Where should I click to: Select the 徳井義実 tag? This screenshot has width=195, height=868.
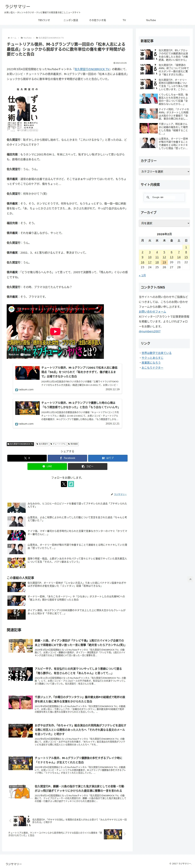73,444
